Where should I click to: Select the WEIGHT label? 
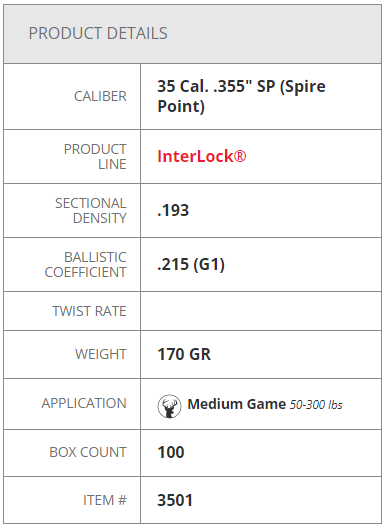(101, 354)
